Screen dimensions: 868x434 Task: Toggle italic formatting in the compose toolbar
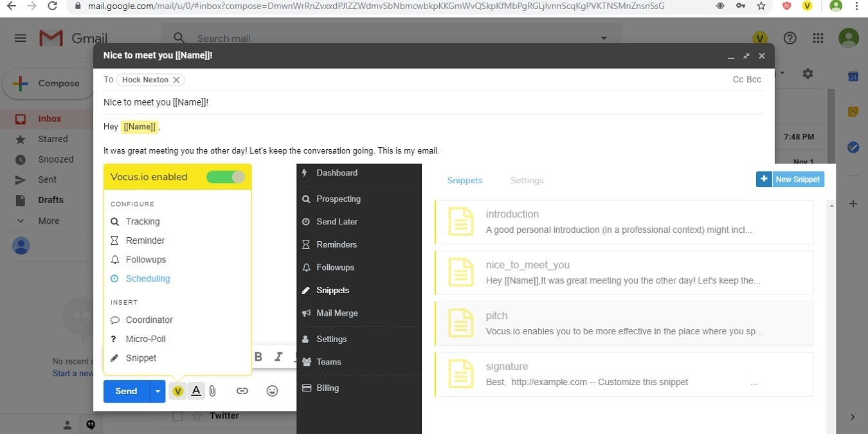[x=278, y=357]
